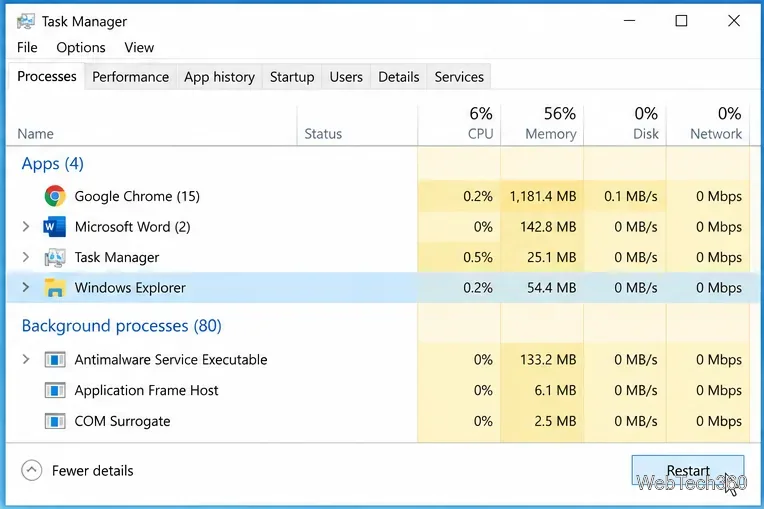Minimize the Task Manager window

pyautogui.click(x=630, y=21)
